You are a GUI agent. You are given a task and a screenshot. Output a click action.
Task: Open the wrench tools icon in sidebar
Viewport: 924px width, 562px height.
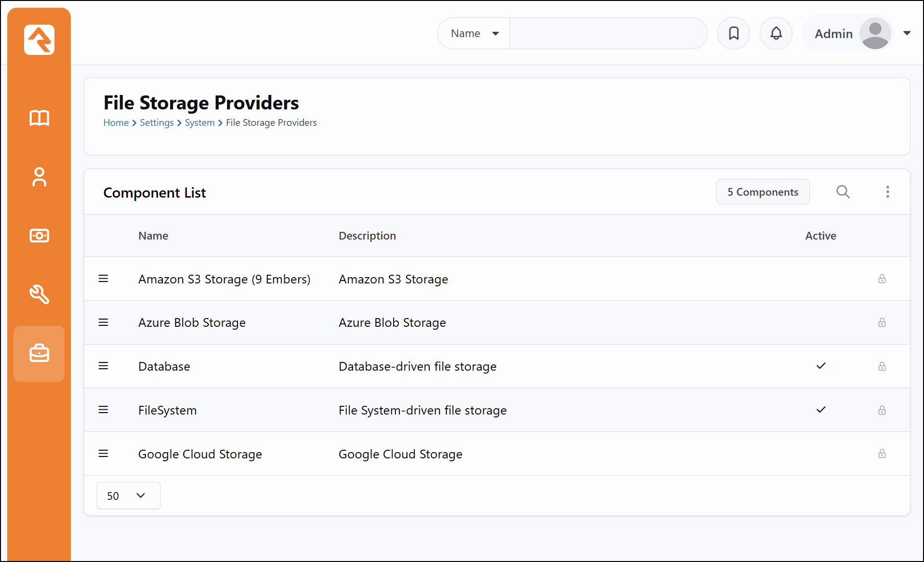pyautogui.click(x=39, y=294)
